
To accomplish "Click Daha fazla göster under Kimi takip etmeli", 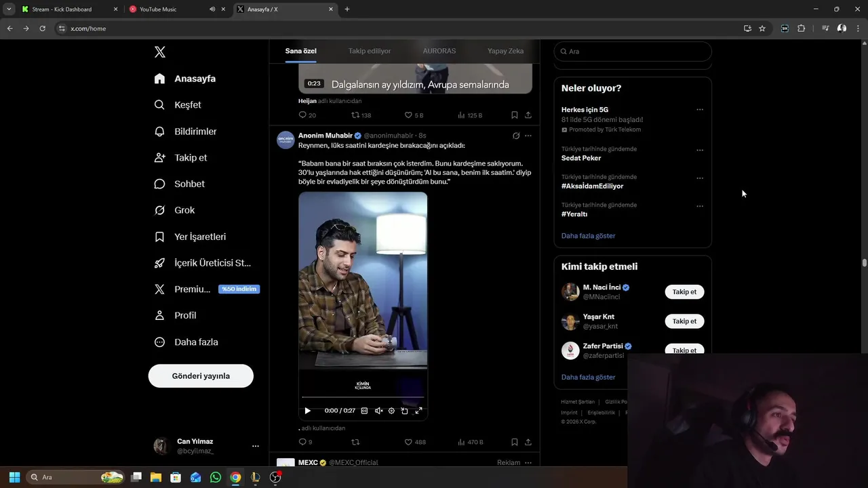I will [x=589, y=377].
